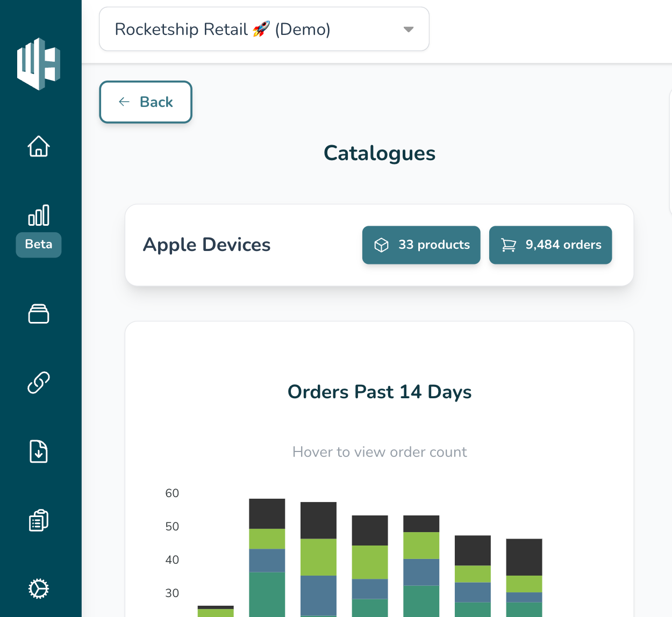Open the file download icon in sidebar
This screenshot has width=672, height=617.
[39, 451]
